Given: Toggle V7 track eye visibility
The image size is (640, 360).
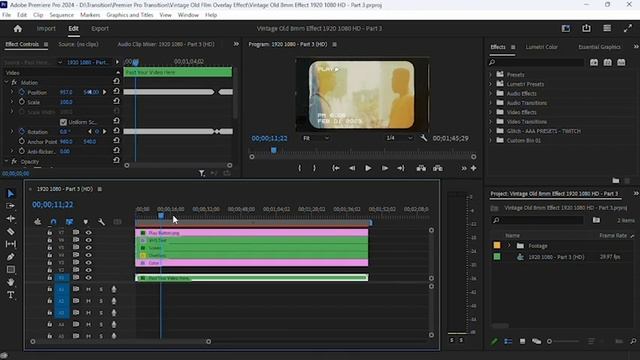Looking at the screenshot, I should click(88, 232).
